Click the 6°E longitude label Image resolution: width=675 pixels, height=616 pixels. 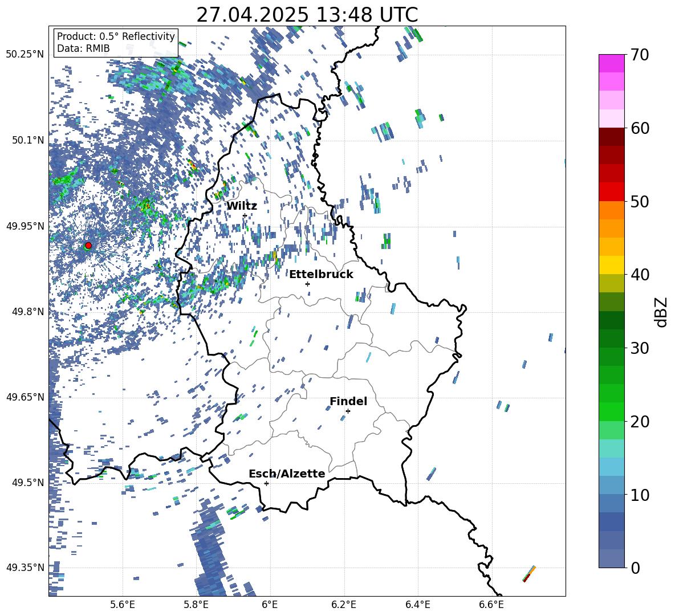270,605
